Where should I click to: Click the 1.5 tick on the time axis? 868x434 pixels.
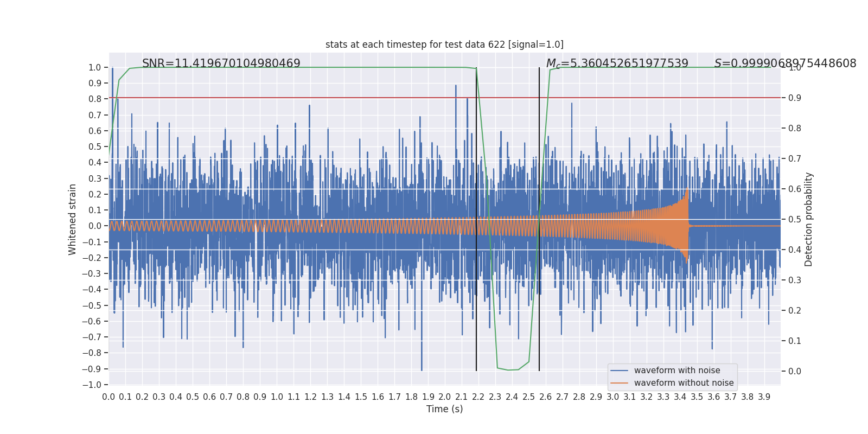[x=361, y=397]
